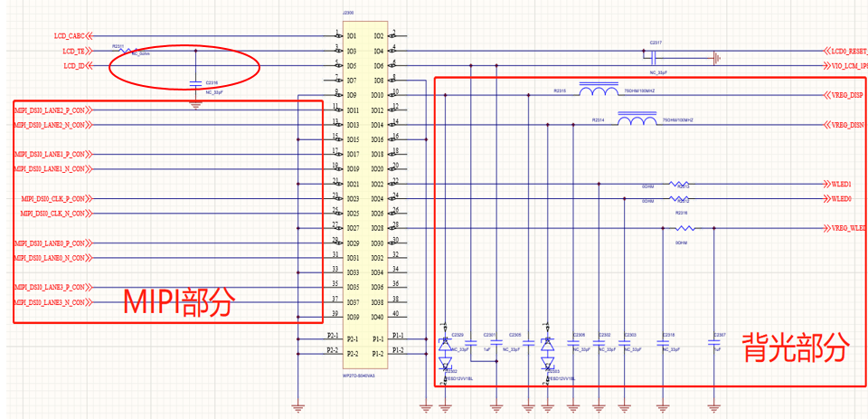868x419 pixels.
Task: Click the VREG_WLED net label
Action: click(x=849, y=228)
